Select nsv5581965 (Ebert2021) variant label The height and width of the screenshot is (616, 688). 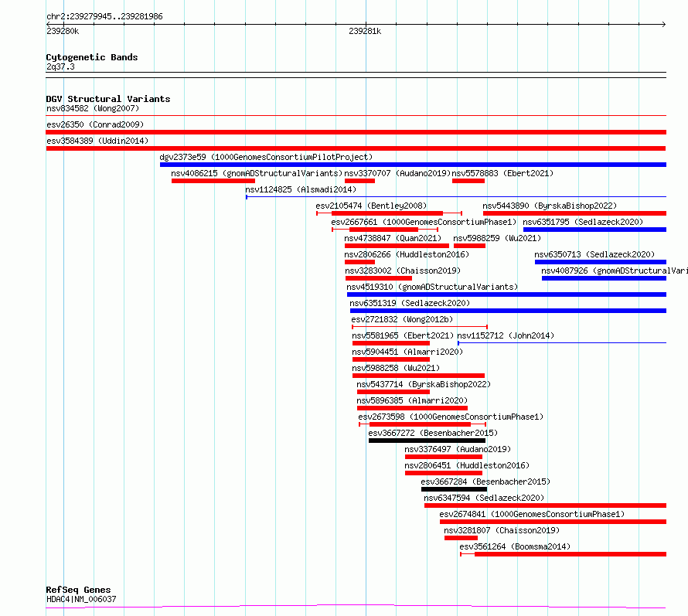tap(403, 335)
